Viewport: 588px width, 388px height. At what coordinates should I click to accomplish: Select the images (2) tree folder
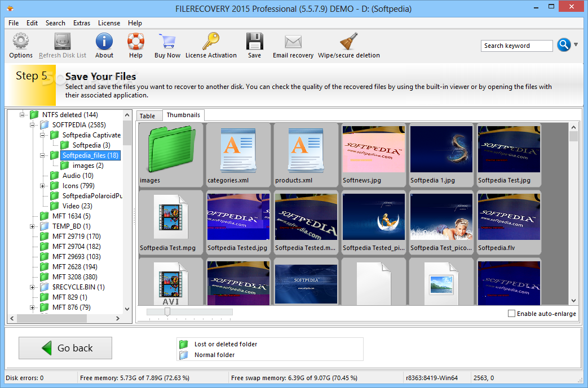[88, 166]
